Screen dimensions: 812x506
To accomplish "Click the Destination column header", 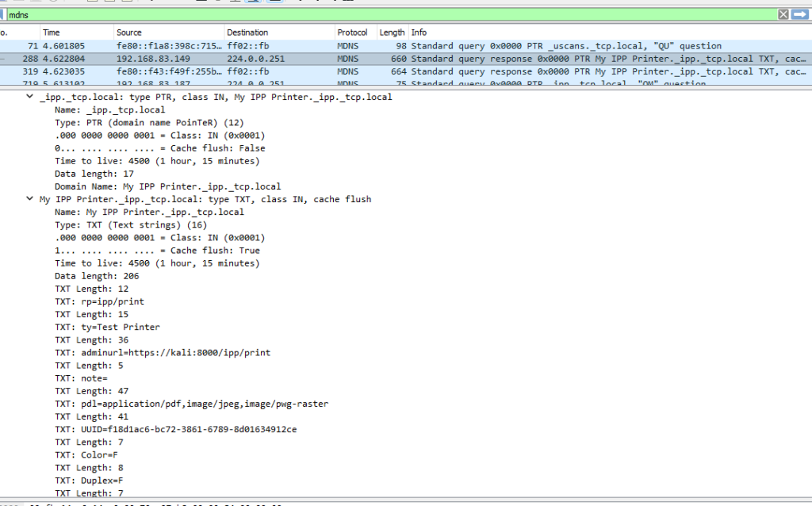I will click(247, 33).
